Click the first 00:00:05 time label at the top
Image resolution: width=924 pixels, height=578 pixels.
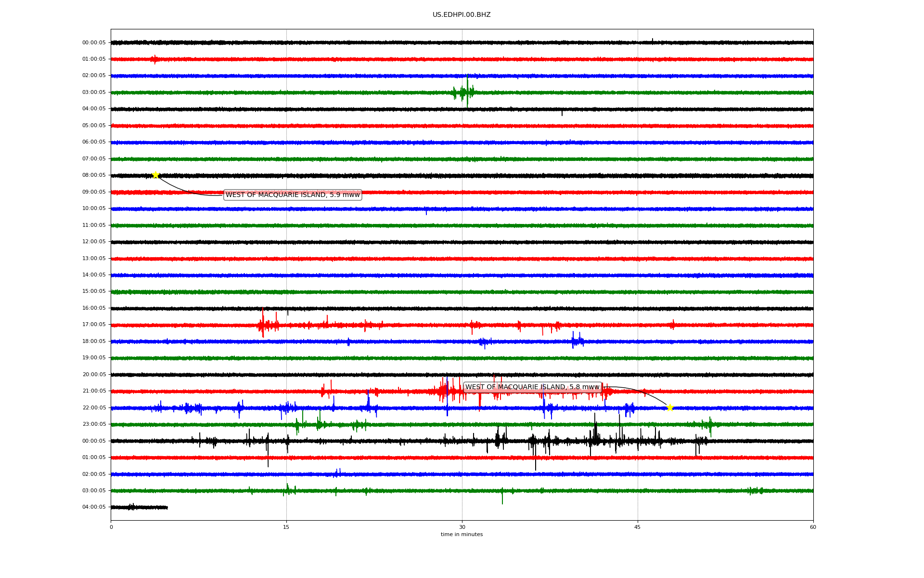point(94,42)
